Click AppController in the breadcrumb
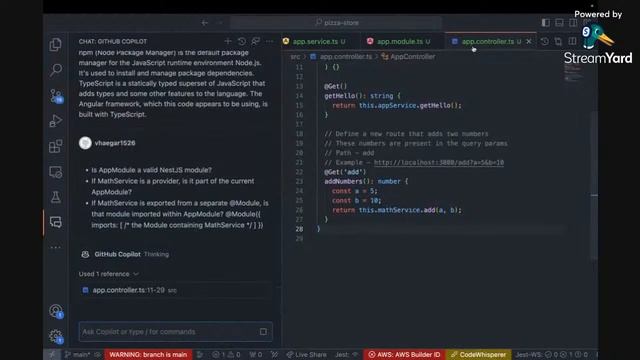This screenshot has height=360, width=640. [x=412, y=57]
